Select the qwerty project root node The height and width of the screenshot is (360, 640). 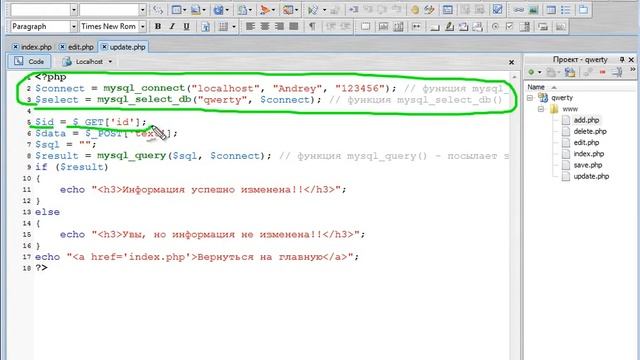pyautogui.click(x=562, y=98)
